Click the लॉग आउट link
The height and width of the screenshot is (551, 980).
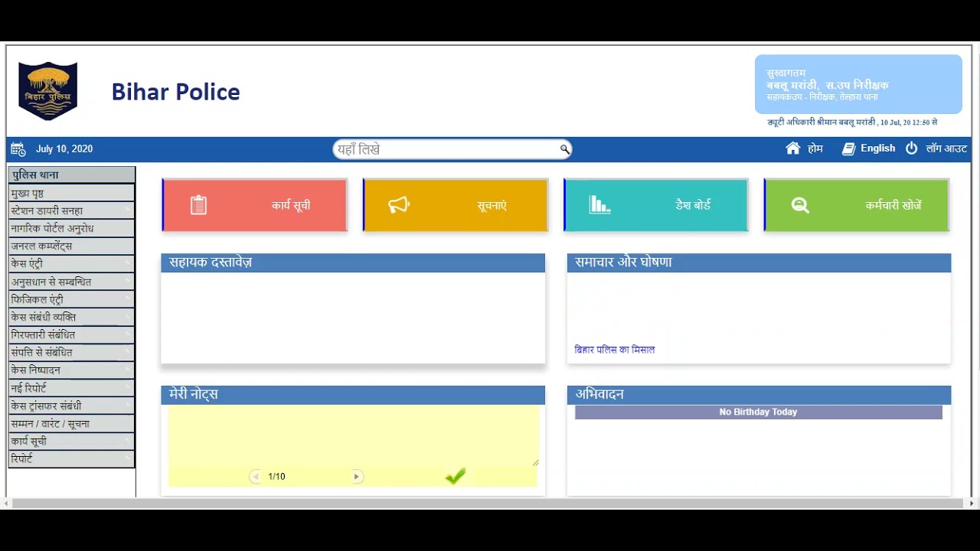click(946, 148)
